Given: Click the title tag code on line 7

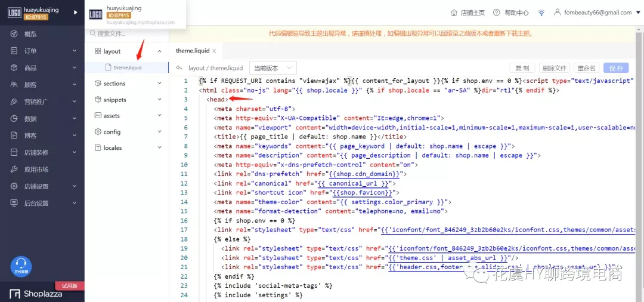Looking at the screenshot, I should tap(310, 137).
